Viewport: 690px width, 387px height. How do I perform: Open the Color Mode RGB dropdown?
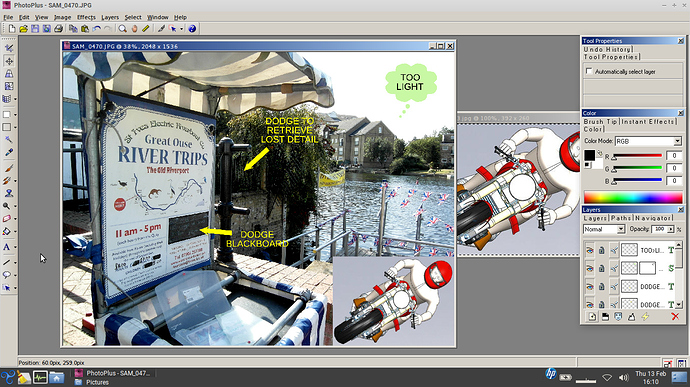point(677,141)
